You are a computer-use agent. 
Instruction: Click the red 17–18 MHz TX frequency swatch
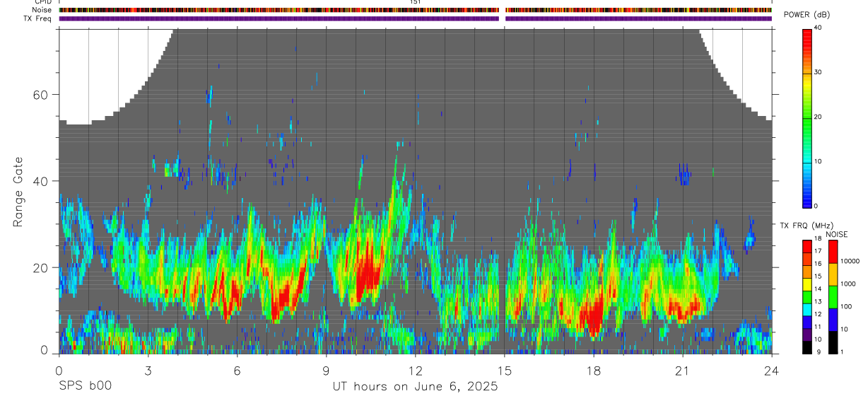807,247
